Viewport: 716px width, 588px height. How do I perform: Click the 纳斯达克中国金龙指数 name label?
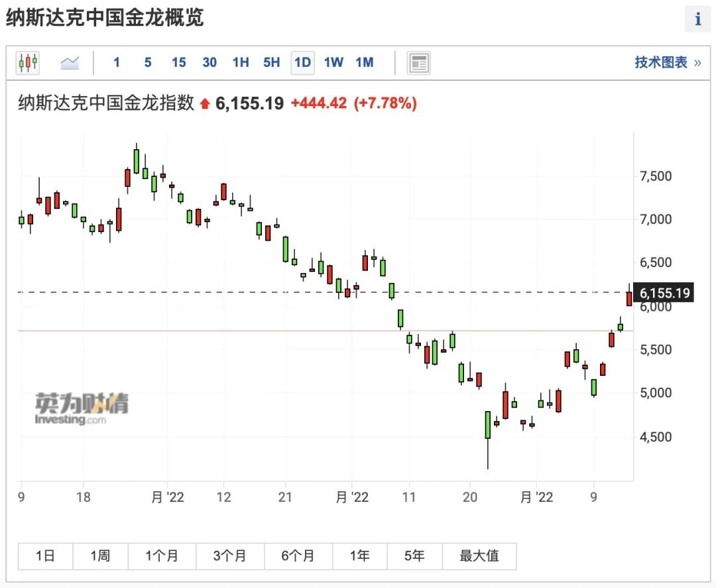(x=106, y=103)
